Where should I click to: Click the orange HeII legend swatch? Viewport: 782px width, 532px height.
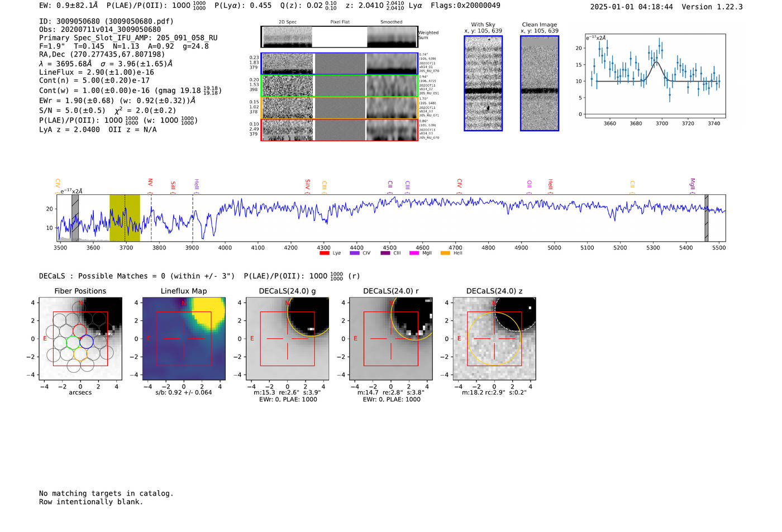tap(445, 253)
